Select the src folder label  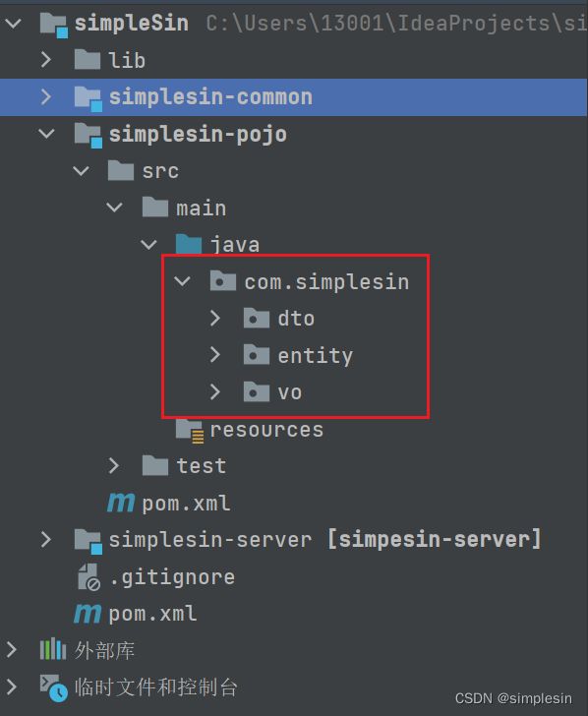[160, 171]
